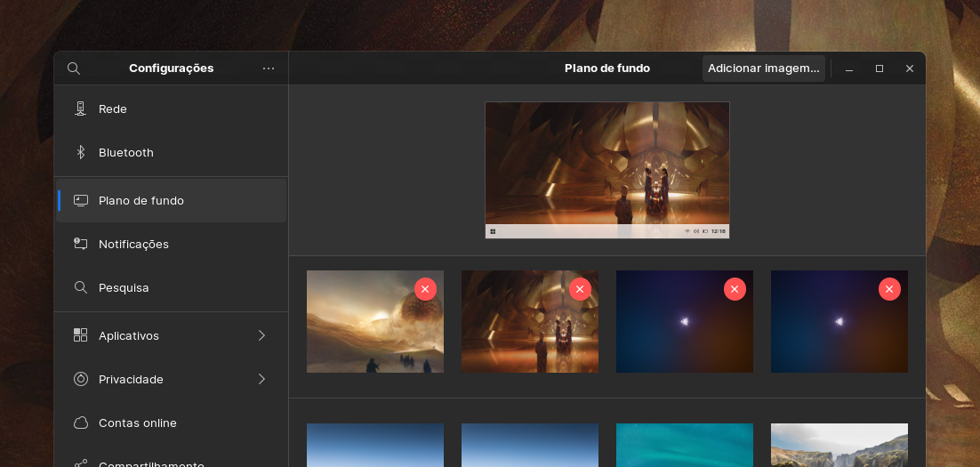Expand the Aplicativos chevron
This screenshot has height=467, width=980.
click(x=261, y=335)
